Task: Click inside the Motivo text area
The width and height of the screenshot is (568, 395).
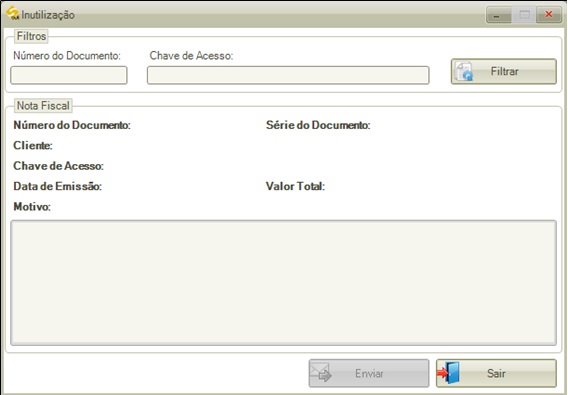Action: point(283,283)
